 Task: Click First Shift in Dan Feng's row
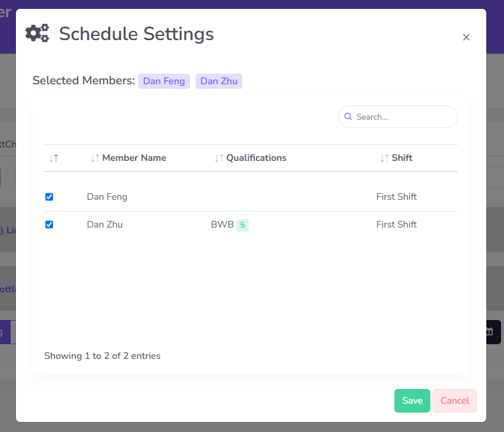coord(396,197)
